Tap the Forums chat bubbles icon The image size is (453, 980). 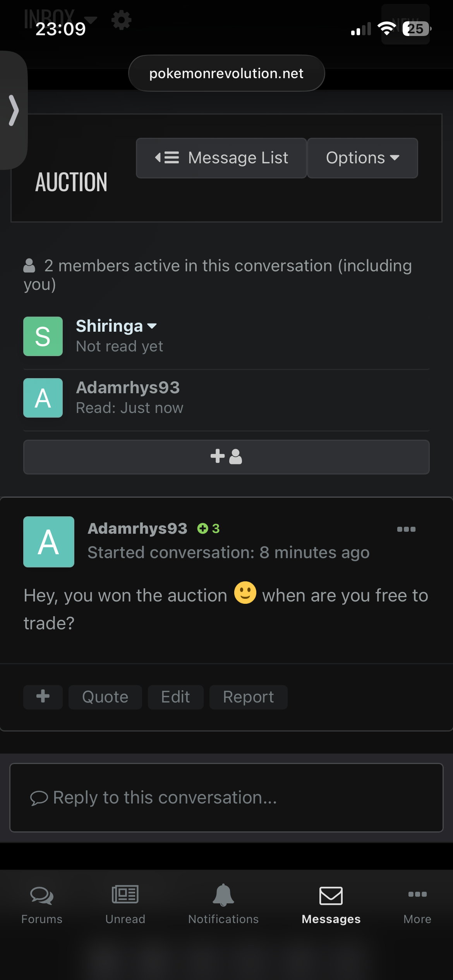pyautogui.click(x=42, y=896)
